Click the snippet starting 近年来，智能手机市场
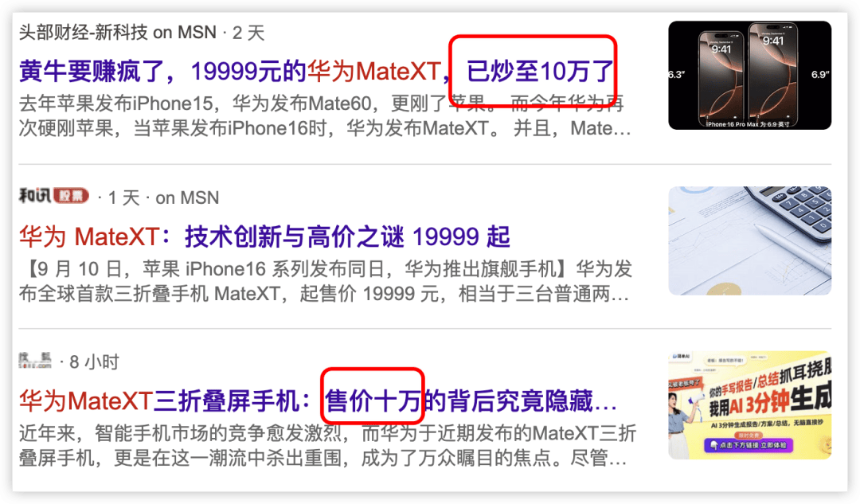Viewport: 860px width, 504px height. 327,445
